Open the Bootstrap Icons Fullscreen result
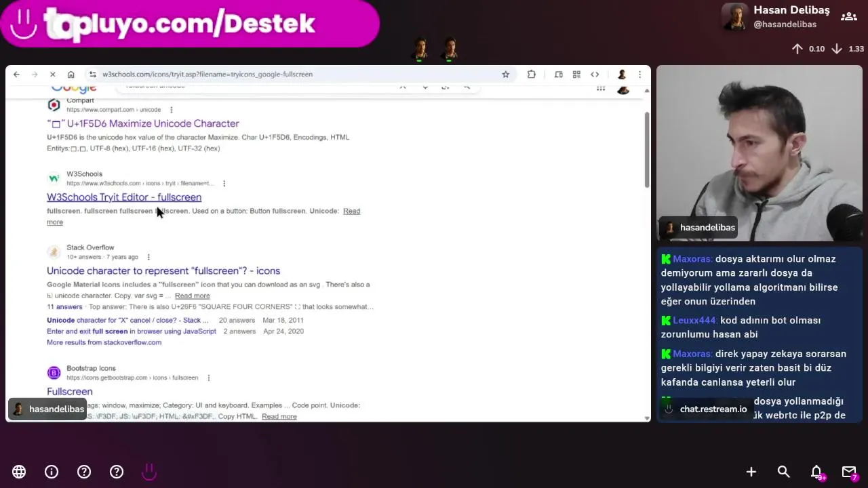The image size is (868, 488). click(x=70, y=391)
